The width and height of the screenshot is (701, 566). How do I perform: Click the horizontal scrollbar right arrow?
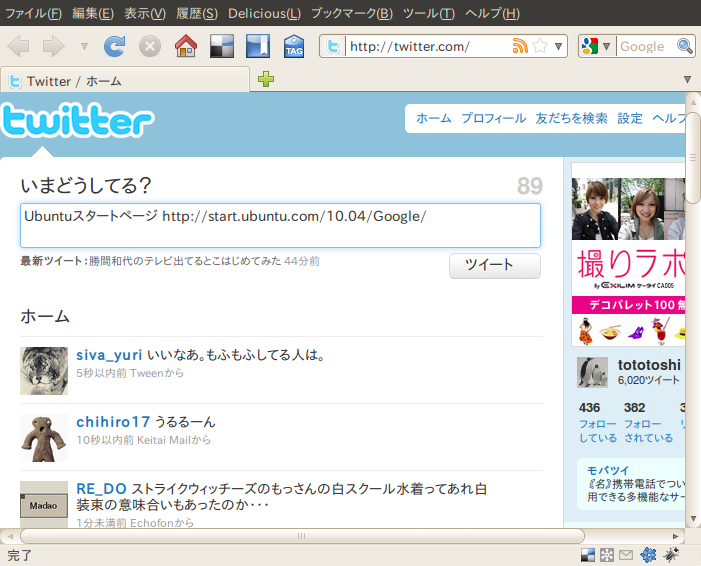click(x=676, y=536)
